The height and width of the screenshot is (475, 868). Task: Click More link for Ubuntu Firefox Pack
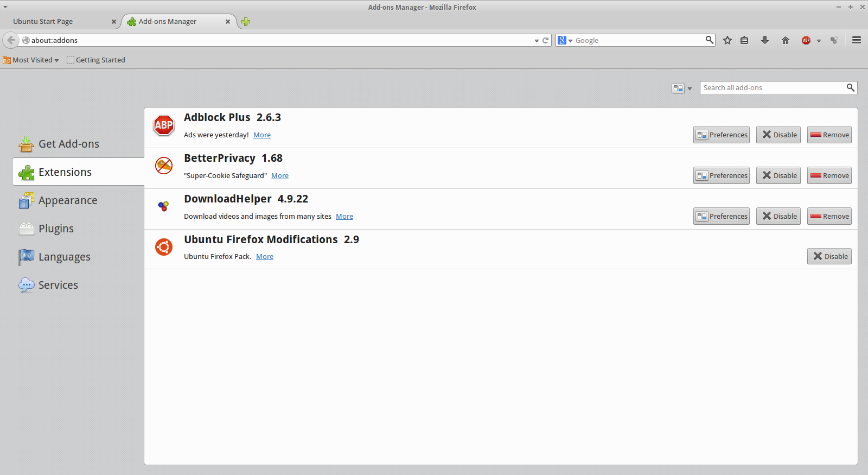pyautogui.click(x=265, y=257)
